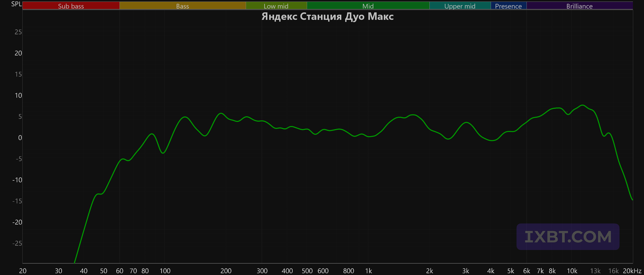Select the 4k frequency tick label
Viewport: 644px width, 275px height.
point(491,271)
